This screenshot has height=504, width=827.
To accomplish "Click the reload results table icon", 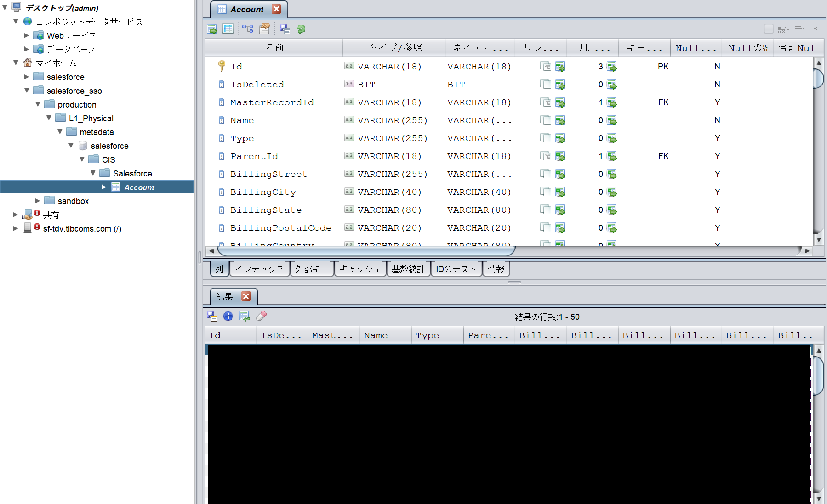I will click(245, 316).
